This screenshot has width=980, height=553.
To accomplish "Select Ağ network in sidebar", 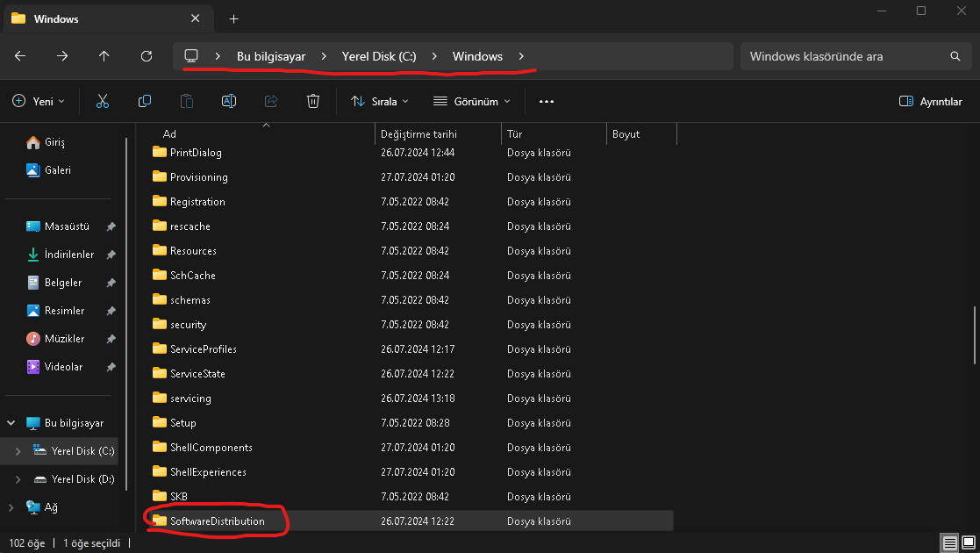I will [42, 507].
